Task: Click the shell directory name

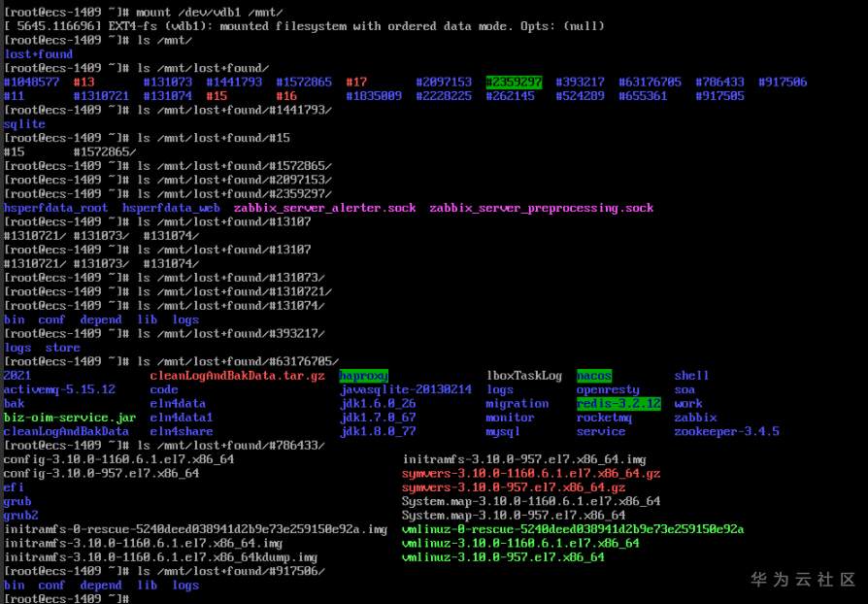Action: (691, 376)
